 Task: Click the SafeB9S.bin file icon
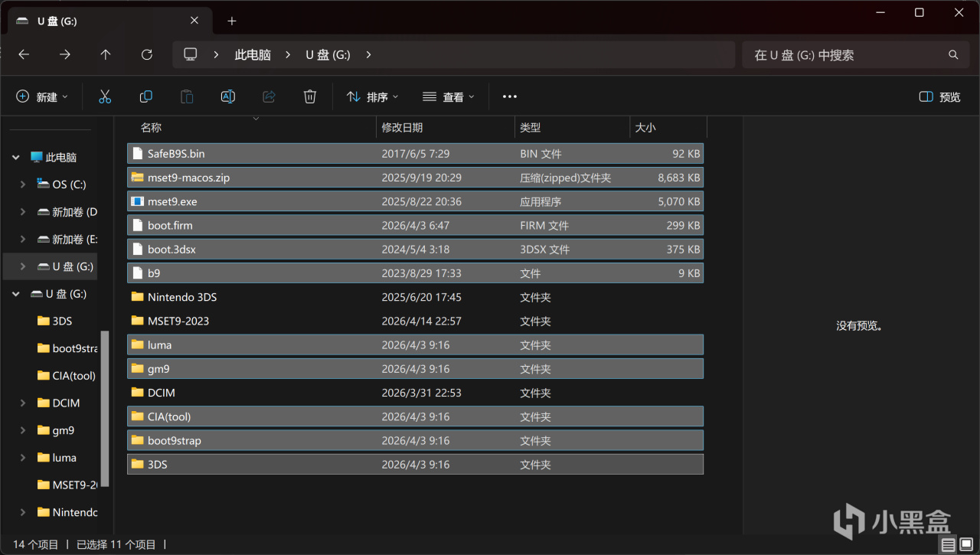(x=137, y=153)
